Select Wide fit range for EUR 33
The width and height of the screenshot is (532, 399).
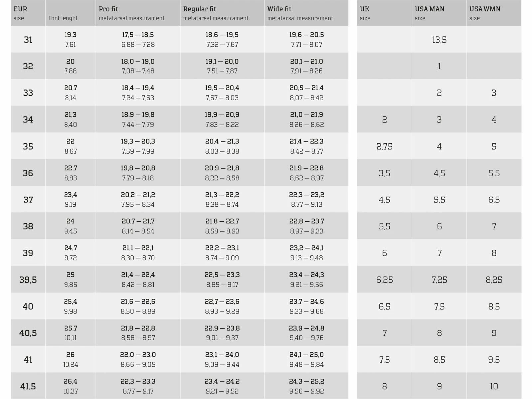pos(306,93)
